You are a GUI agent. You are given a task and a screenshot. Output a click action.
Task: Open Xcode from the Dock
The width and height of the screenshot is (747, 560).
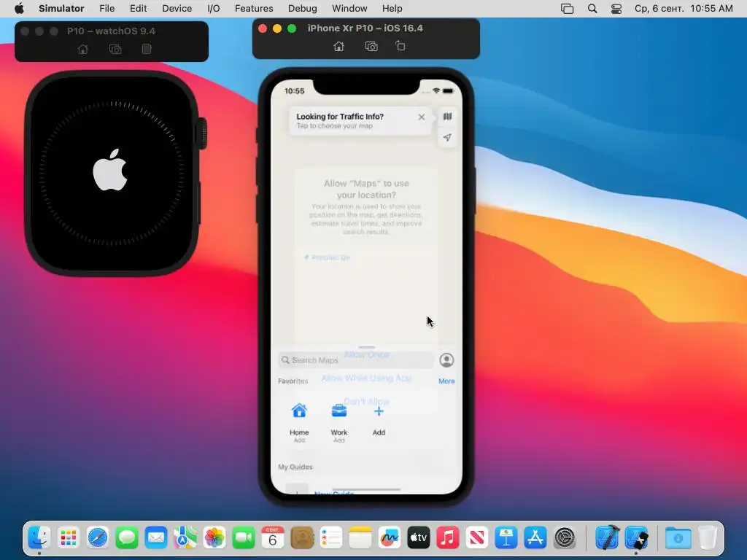click(x=608, y=538)
